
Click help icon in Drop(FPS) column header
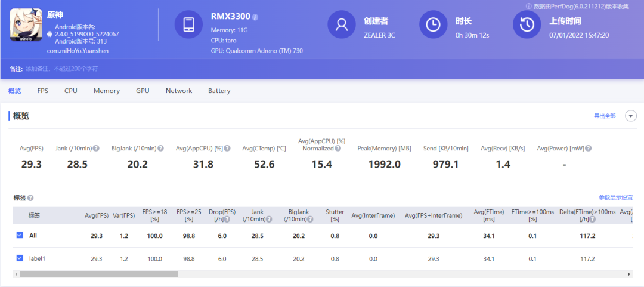point(227,220)
